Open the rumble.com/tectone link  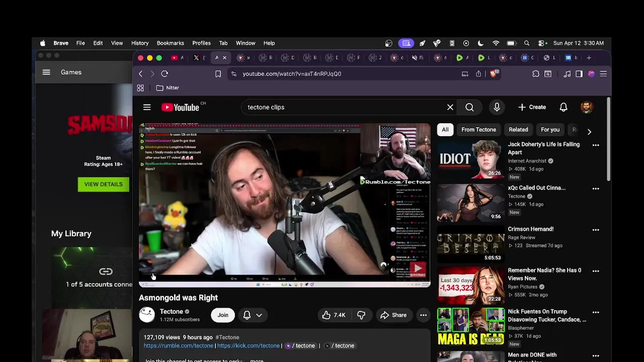(179, 346)
